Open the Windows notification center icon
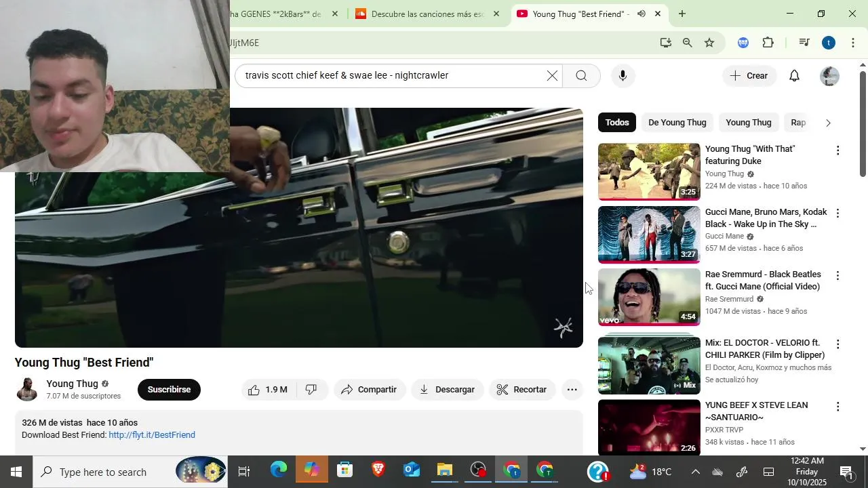 click(846, 472)
